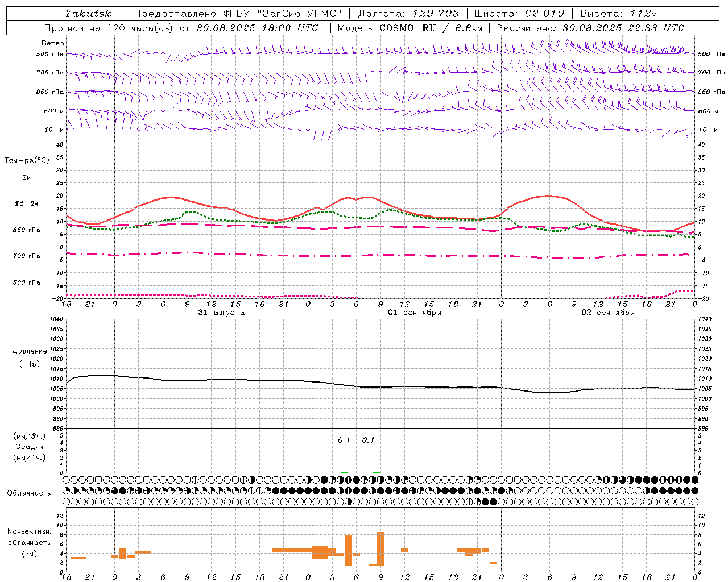Click the dashed legend line under "Td 2м"
Image resolution: width=728 pixels, height=582 pixels.
tap(26, 210)
